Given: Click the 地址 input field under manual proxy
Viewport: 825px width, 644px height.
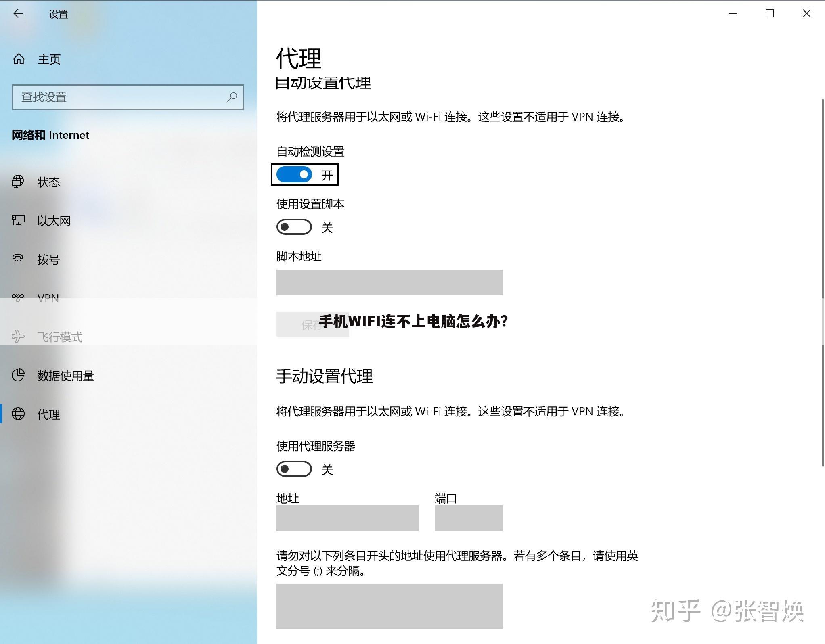Looking at the screenshot, I should pyautogui.click(x=347, y=518).
